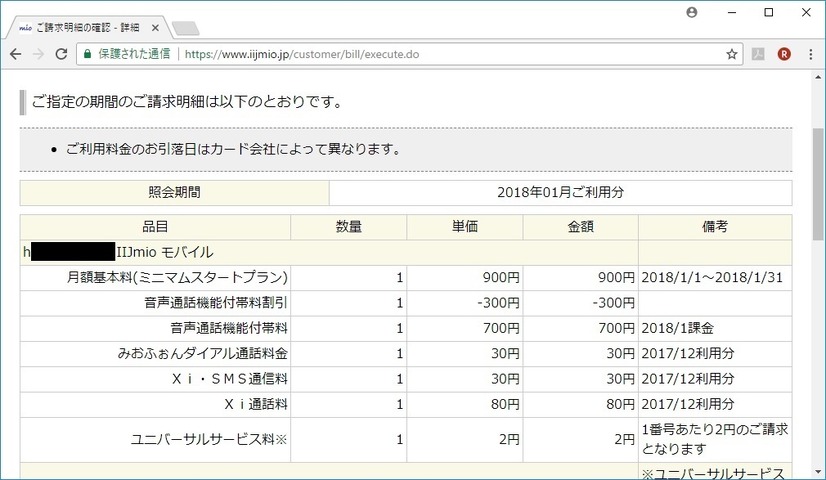Screen dimensions: 826x480
Task: Reload the current page
Action: pyautogui.click(x=61, y=54)
